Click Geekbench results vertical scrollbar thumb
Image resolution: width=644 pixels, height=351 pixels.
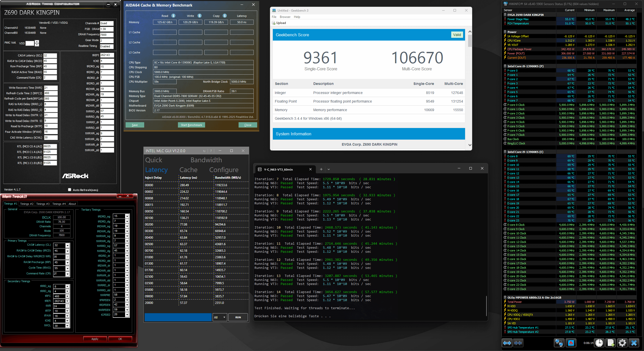click(x=470, y=40)
